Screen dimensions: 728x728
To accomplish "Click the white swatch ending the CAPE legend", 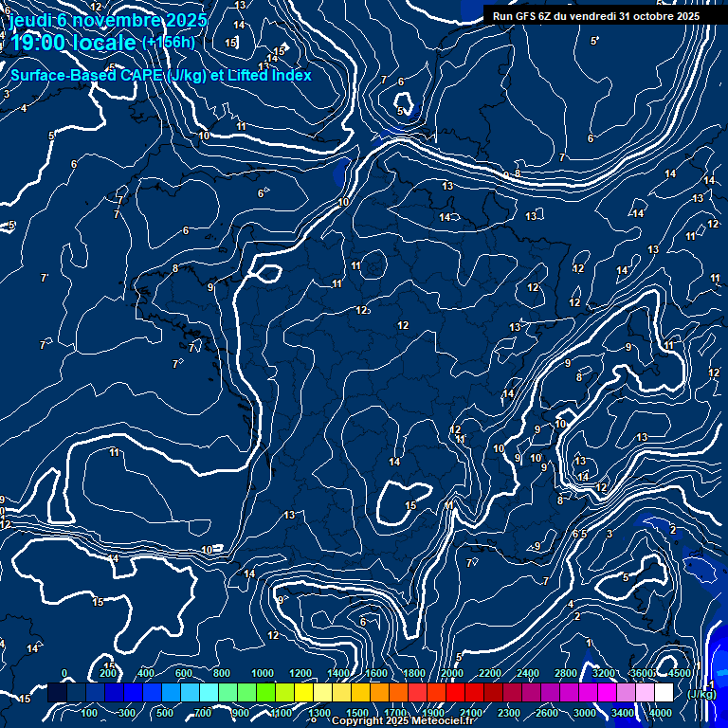I will [x=664, y=692].
